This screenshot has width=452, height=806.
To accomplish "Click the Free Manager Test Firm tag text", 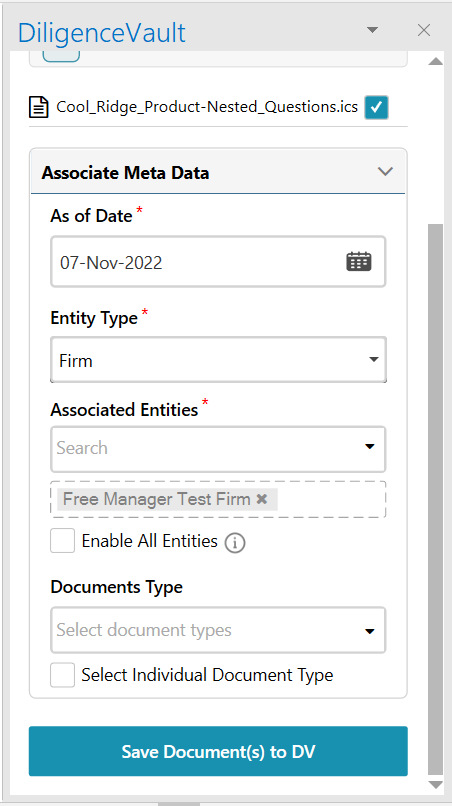I will [156, 499].
